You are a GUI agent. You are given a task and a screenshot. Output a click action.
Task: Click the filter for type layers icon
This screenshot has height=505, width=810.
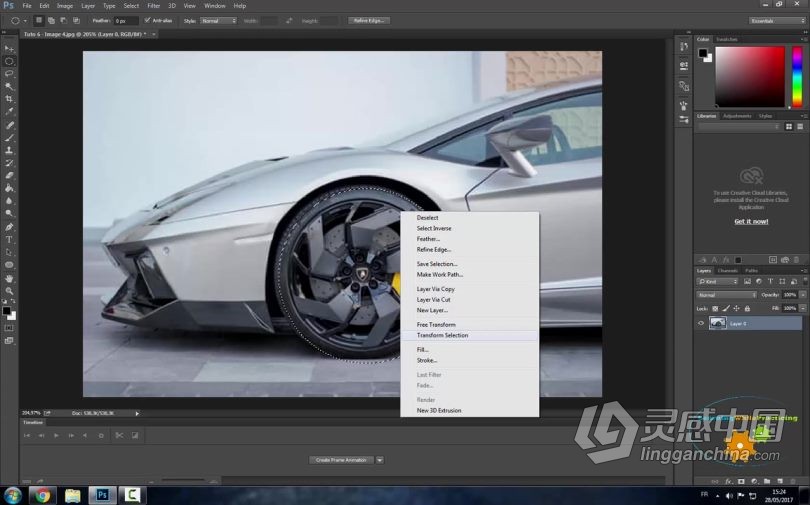tap(770, 281)
